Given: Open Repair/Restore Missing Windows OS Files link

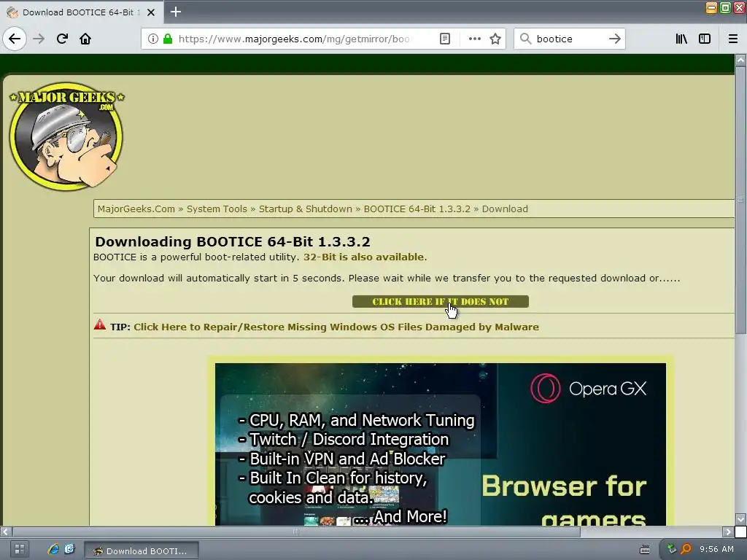Looking at the screenshot, I should tap(336, 327).
